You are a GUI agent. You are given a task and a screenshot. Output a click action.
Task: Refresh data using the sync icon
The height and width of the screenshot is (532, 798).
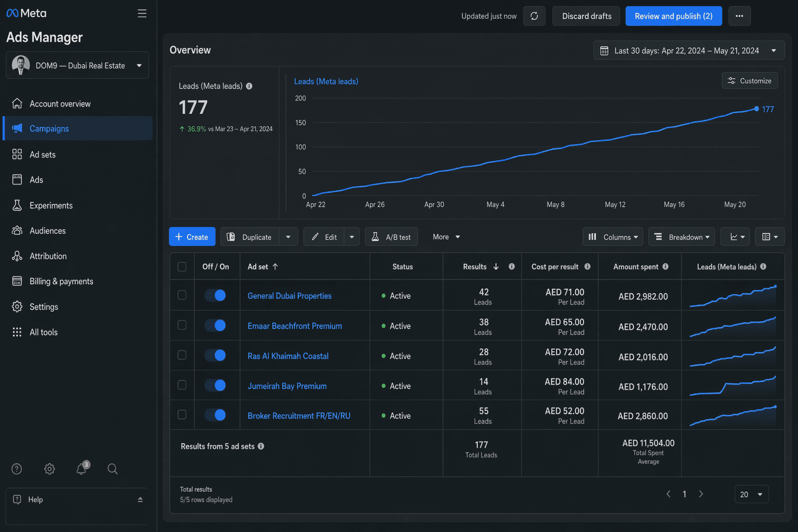(x=534, y=16)
